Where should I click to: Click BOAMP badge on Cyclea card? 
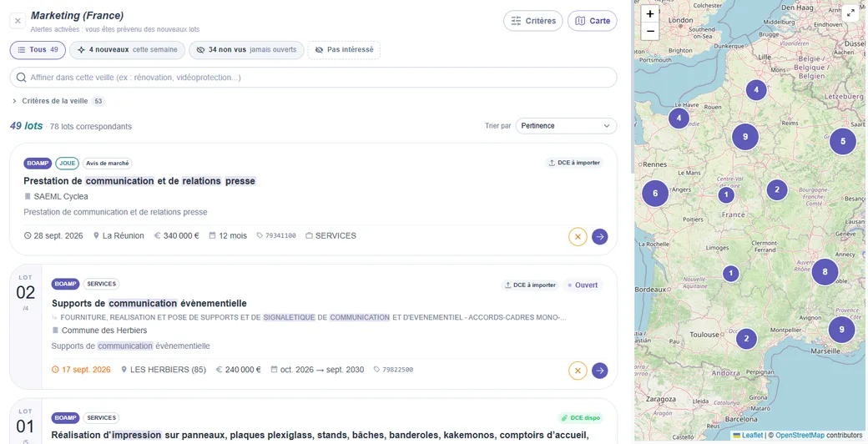click(38, 164)
